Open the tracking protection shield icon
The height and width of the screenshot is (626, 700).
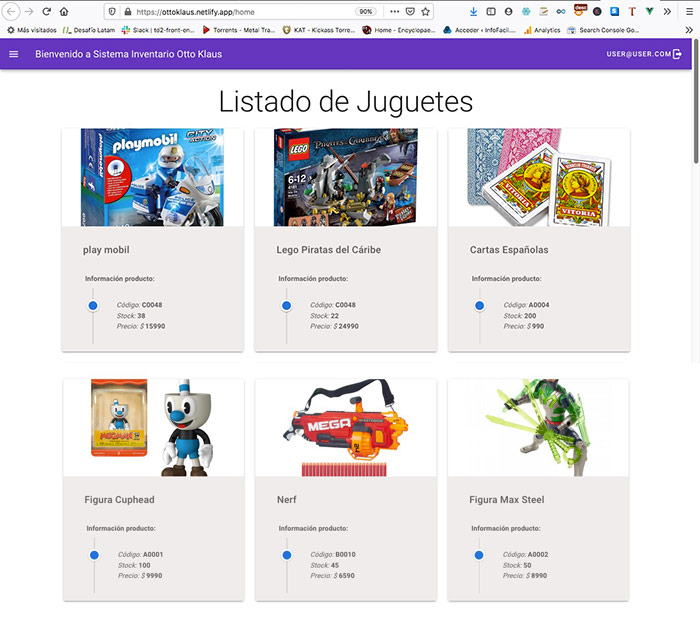[112, 12]
